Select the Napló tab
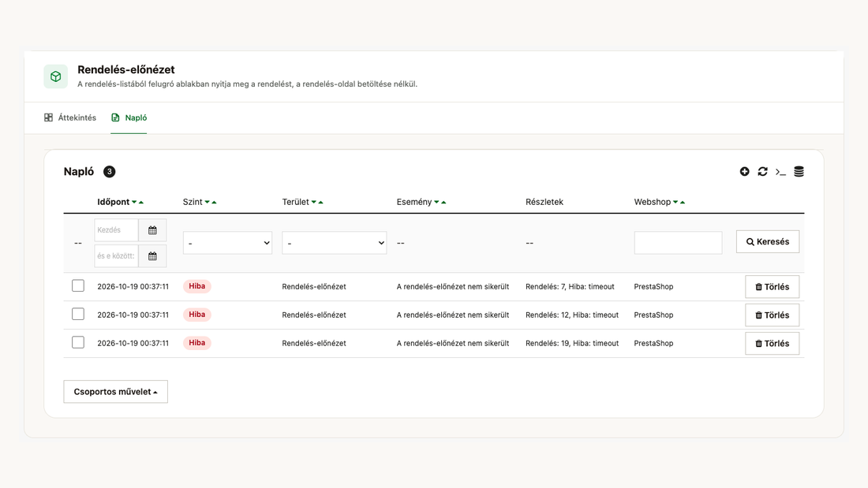 (x=129, y=117)
